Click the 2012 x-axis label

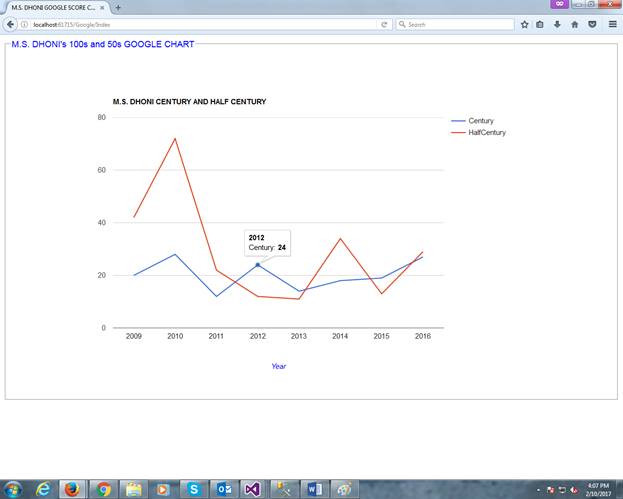(257, 336)
